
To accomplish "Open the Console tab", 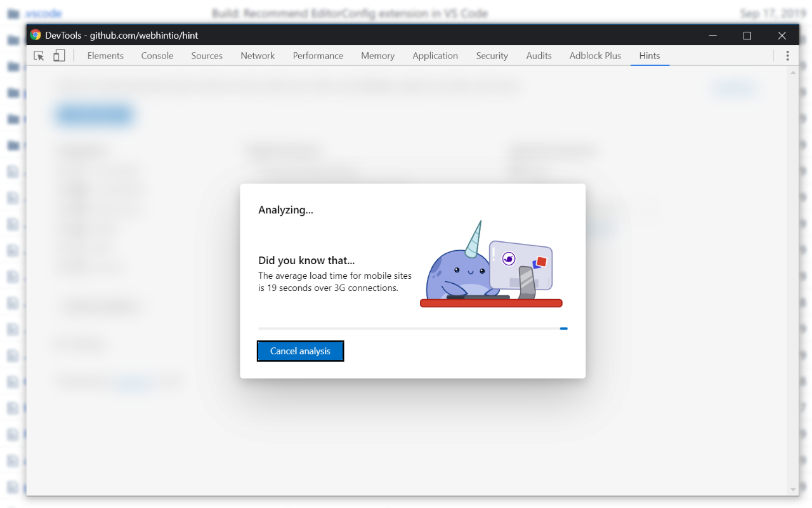I will [x=157, y=56].
